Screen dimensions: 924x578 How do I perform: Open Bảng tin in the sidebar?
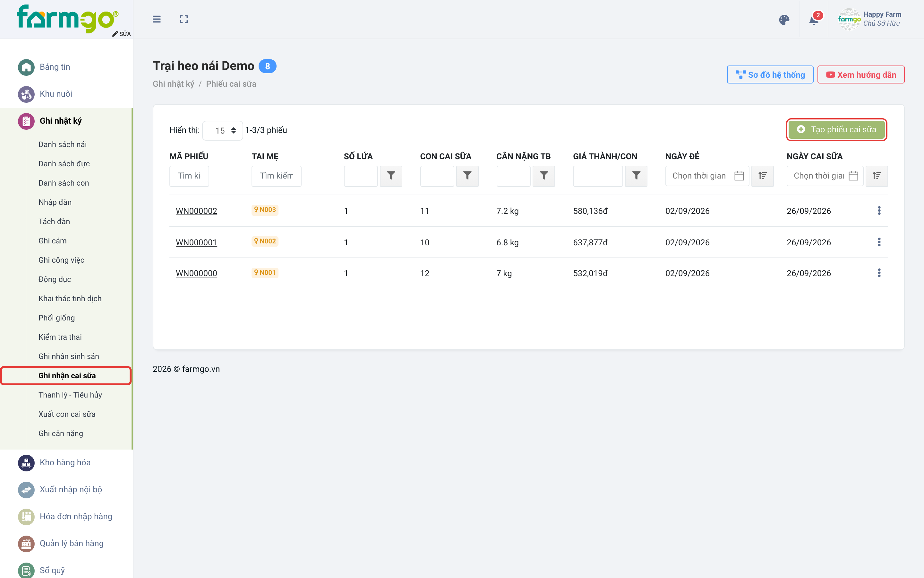[66, 67]
